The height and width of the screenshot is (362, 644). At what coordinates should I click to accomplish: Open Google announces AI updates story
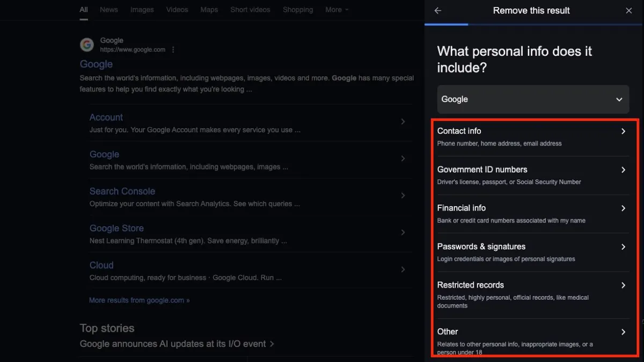(177, 344)
